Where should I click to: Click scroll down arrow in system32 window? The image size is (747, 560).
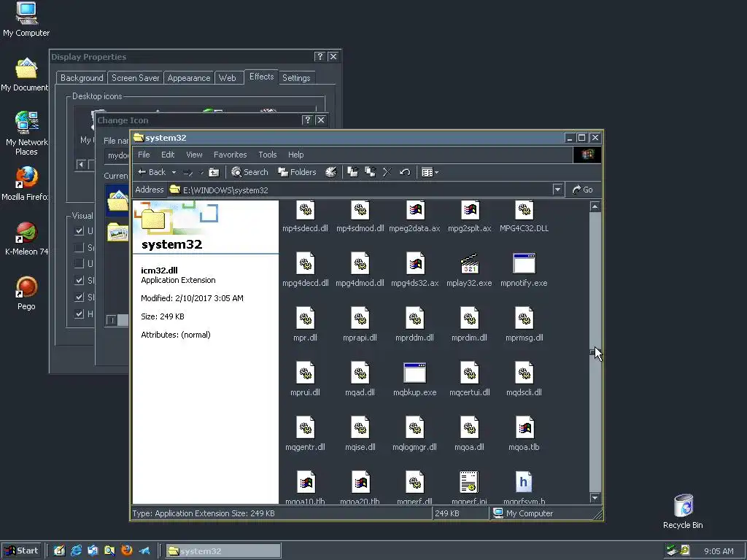point(595,498)
